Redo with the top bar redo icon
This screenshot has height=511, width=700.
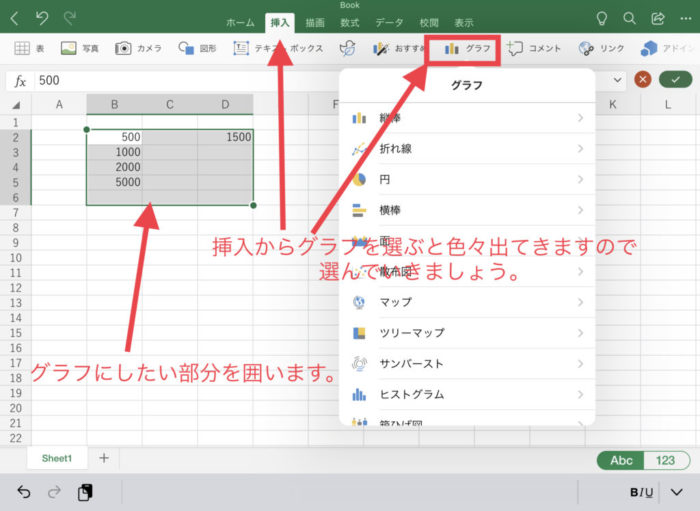(69, 18)
